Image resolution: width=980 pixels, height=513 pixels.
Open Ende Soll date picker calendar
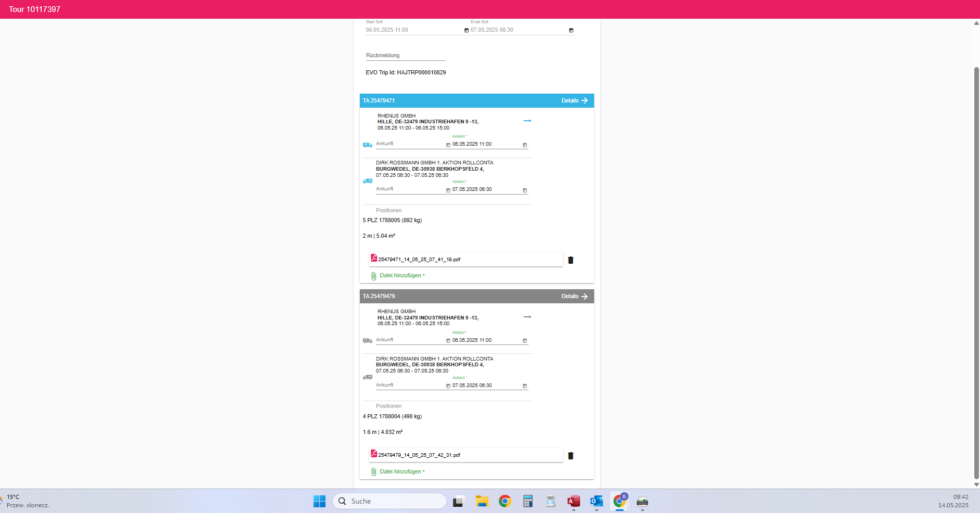pyautogui.click(x=571, y=30)
